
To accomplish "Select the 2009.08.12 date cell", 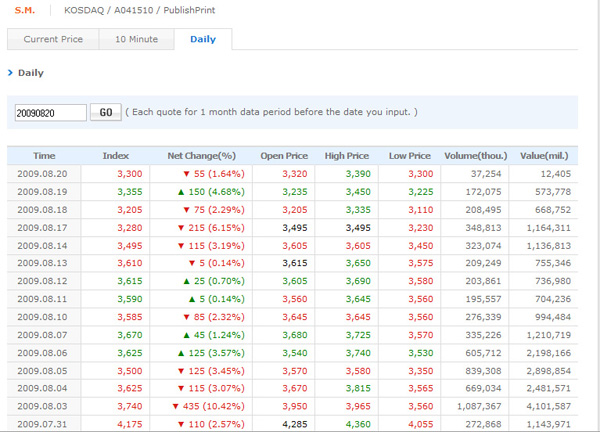I will coord(42,281).
